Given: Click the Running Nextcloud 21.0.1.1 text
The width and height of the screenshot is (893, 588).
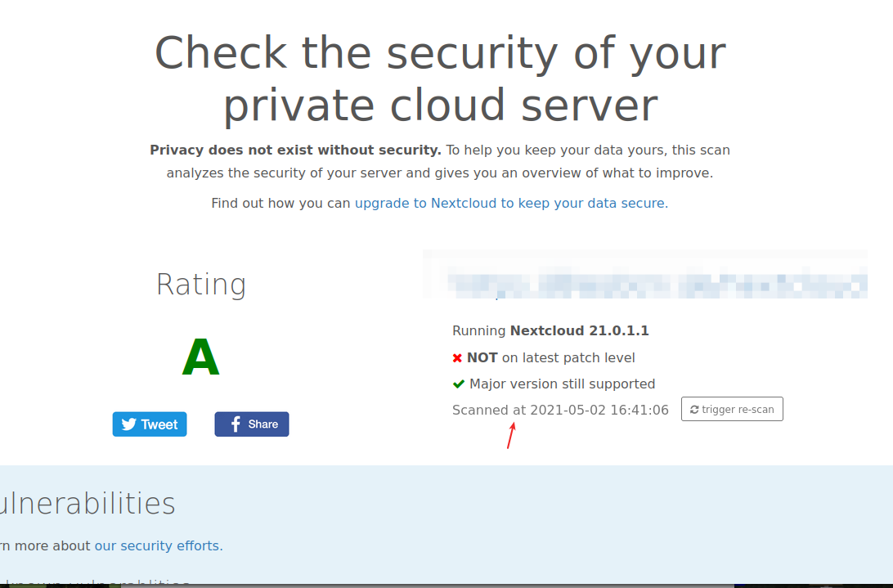Looking at the screenshot, I should [x=550, y=331].
